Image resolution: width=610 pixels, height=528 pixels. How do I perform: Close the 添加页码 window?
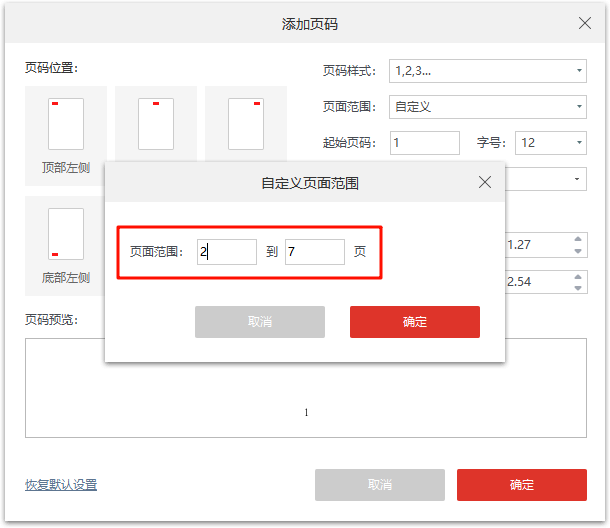pyautogui.click(x=585, y=23)
